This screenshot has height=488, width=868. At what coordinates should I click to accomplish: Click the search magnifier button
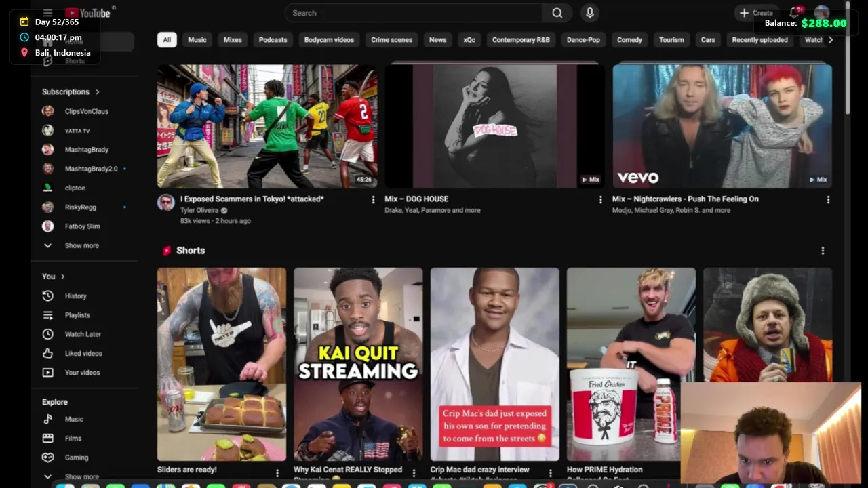[557, 13]
